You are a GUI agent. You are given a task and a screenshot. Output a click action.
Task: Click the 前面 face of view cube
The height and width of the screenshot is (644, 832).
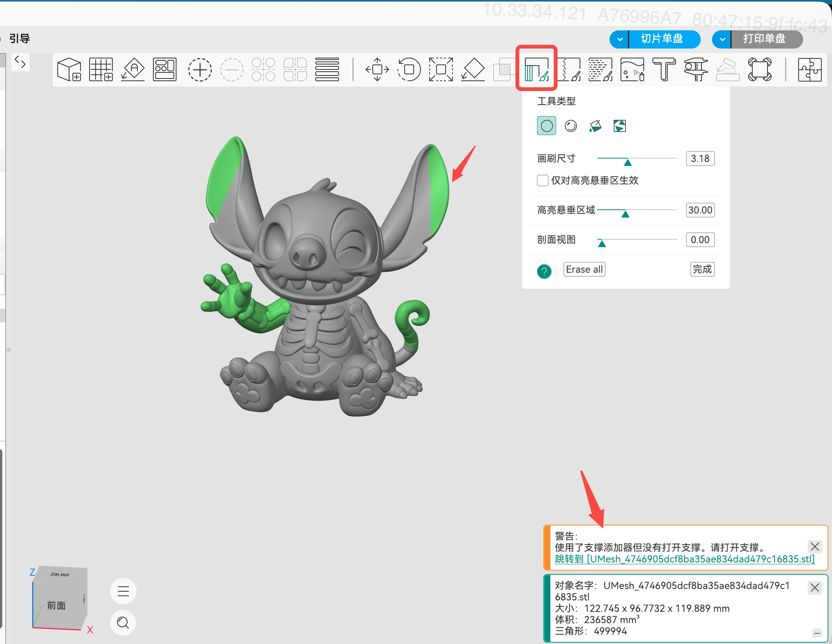(x=57, y=605)
